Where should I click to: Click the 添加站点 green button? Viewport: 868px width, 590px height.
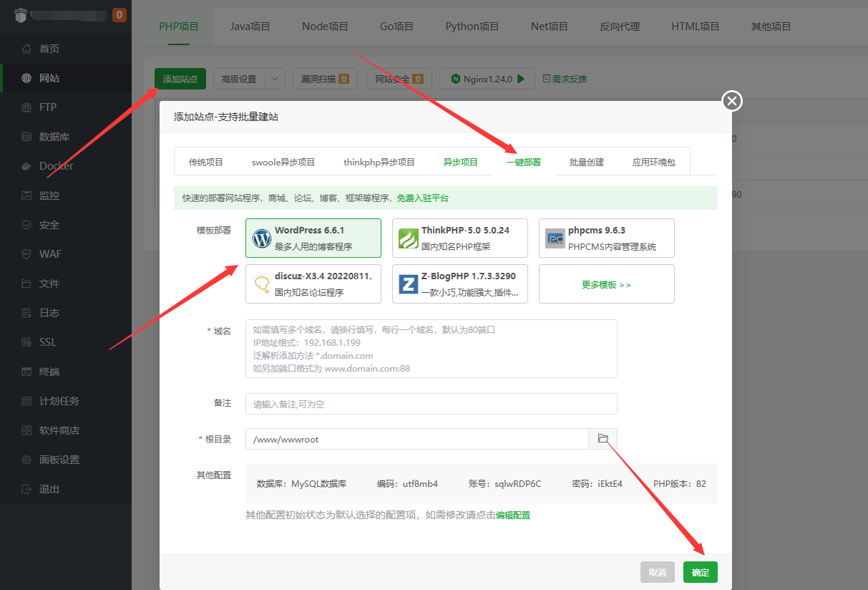coord(180,79)
